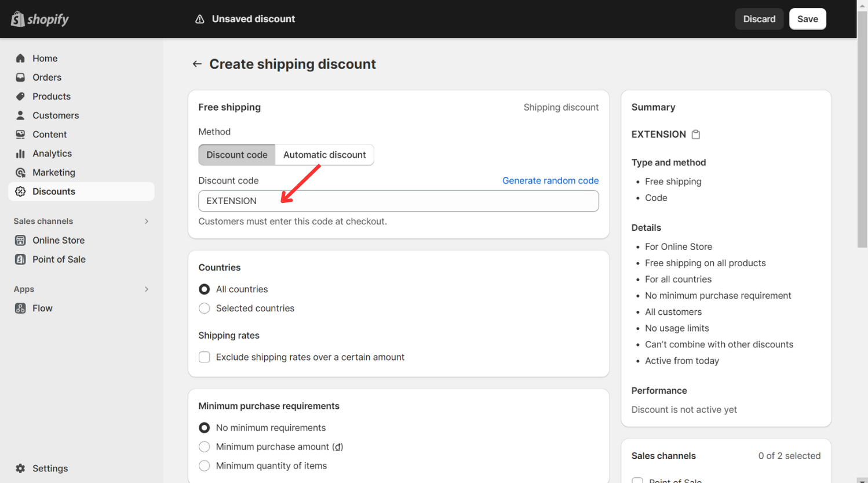The width and height of the screenshot is (868, 483).
Task: Click 'No usage limits' summary item
Action: pyautogui.click(x=677, y=328)
